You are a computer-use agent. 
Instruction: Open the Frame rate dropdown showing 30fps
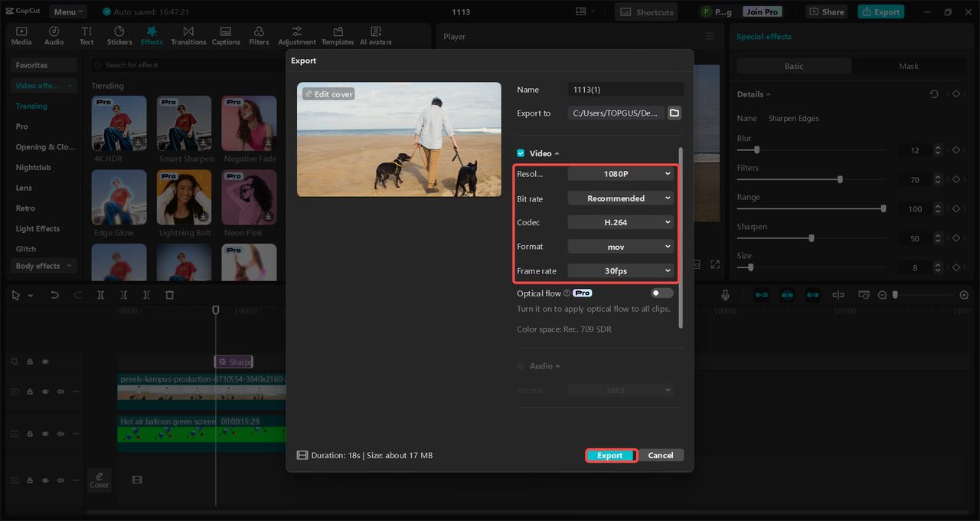coord(621,270)
